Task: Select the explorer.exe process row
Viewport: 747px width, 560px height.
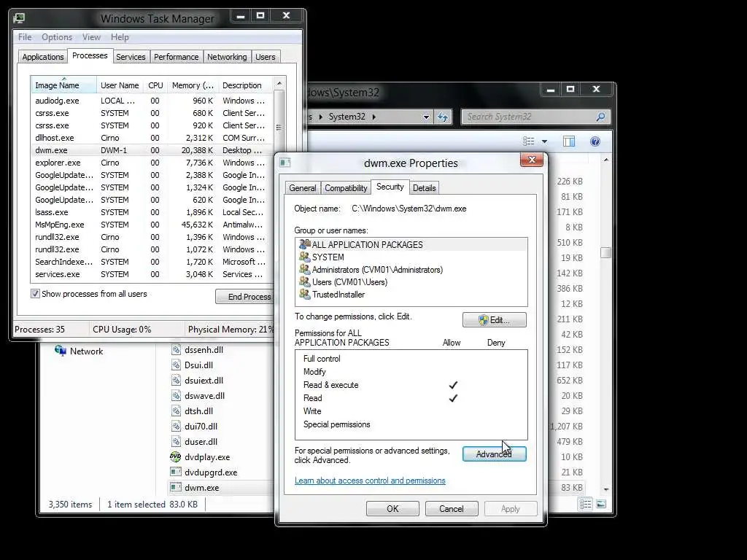Action: click(152, 163)
